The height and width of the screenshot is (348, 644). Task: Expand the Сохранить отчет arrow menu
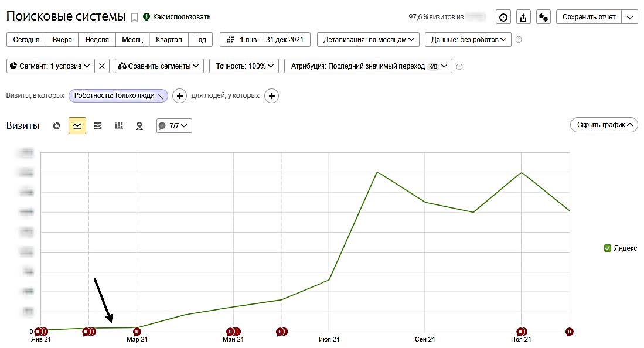[x=629, y=17]
